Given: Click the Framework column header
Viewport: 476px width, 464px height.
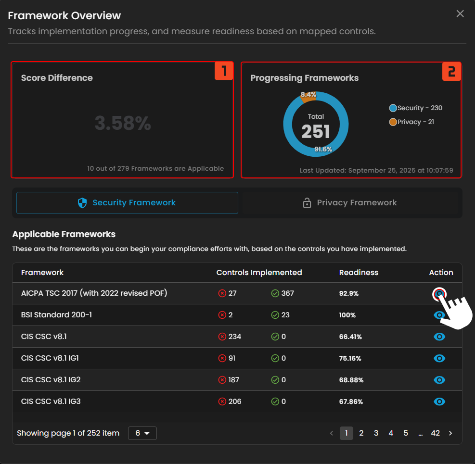Looking at the screenshot, I should click(x=42, y=273).
